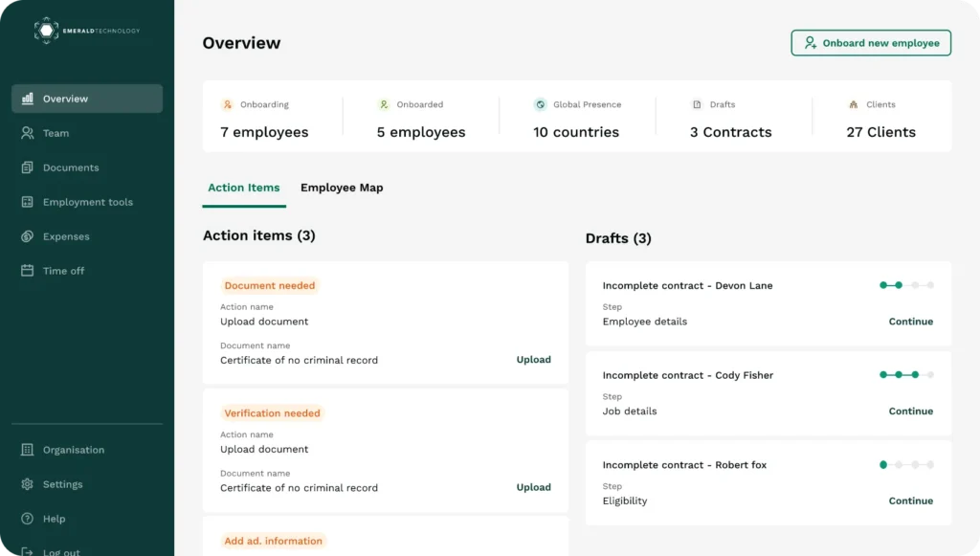
Task: Upload document for Verification needed item
Action: click(534, 487)
